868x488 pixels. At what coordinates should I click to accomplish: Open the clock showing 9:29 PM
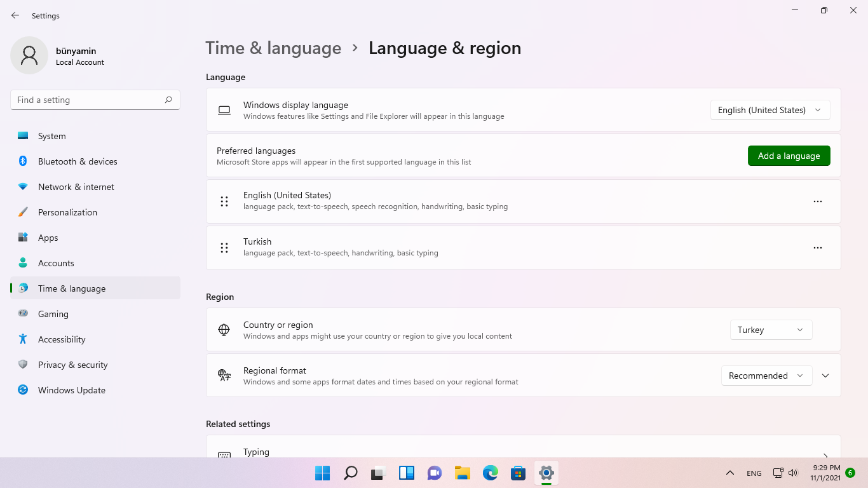(827, 473)
